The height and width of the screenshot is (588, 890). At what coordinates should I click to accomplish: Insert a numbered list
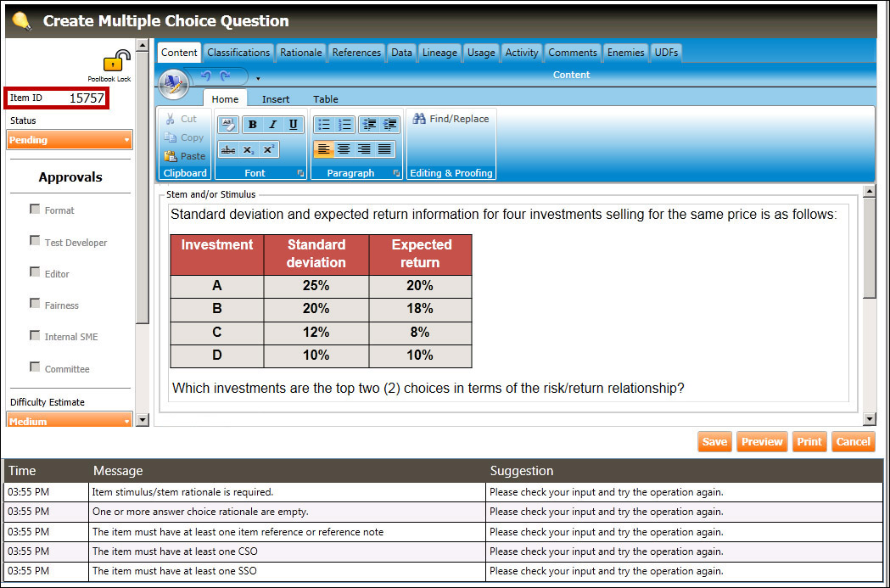[x=344, y=125]
